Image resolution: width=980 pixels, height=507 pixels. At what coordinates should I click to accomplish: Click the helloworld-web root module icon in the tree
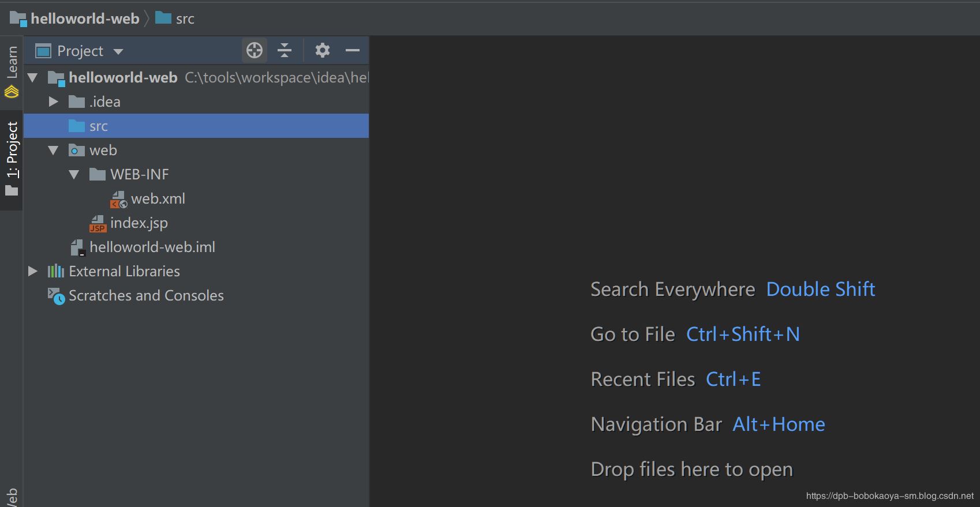[56, 78]
